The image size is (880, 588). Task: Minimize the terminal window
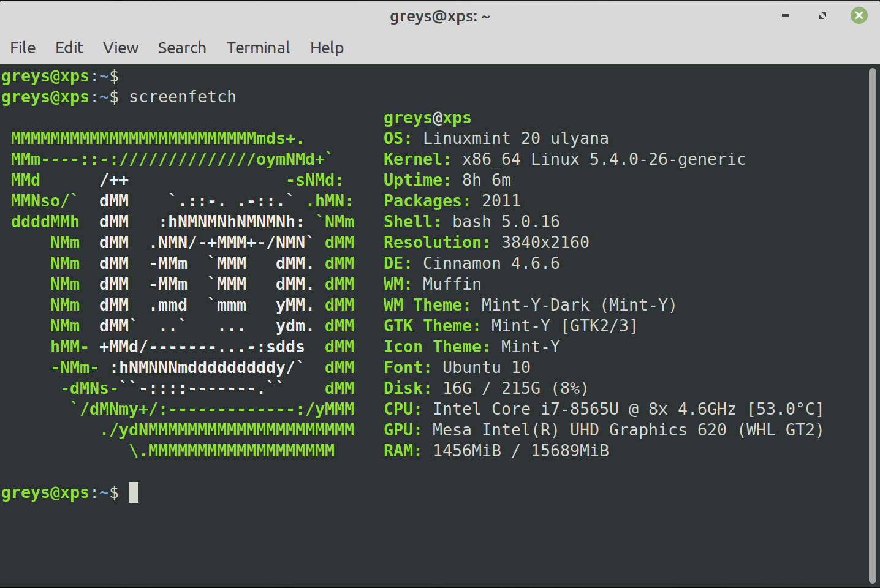785,15
